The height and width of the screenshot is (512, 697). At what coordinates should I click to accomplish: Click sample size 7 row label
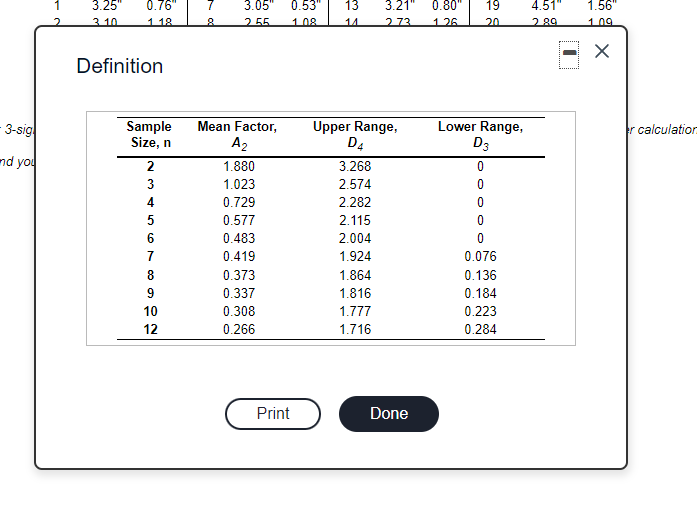click(x=150, y=256)
